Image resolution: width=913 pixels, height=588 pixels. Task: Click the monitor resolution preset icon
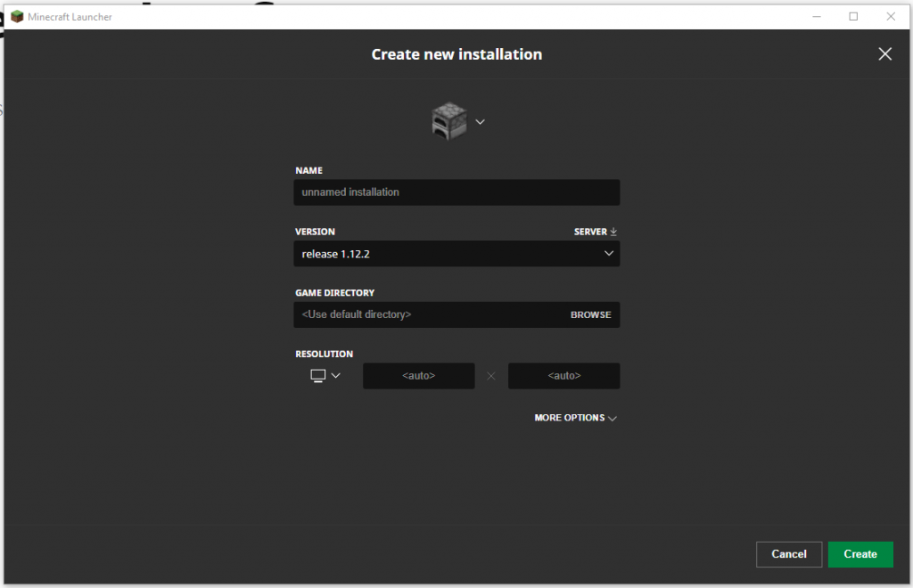pos(318,376)
